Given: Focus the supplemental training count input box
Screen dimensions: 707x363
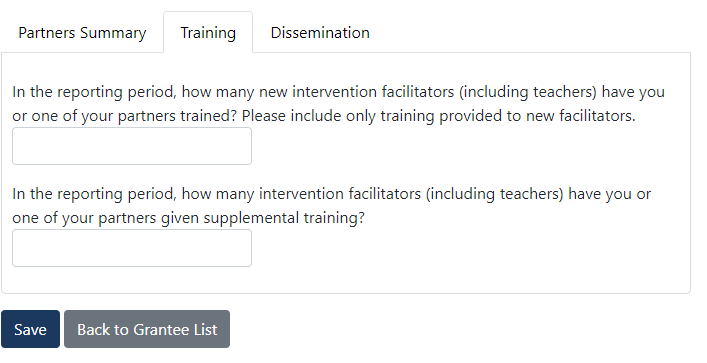Looking at the screenshot, I should coord(132,248).
